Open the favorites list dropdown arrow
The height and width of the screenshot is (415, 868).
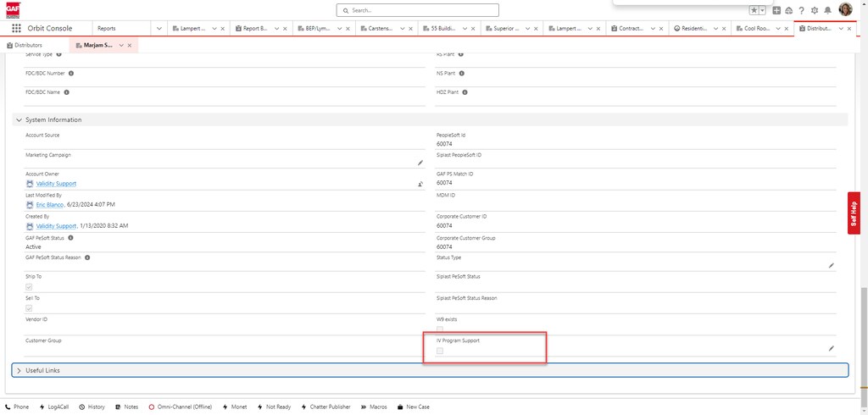[x=763, y=10]
